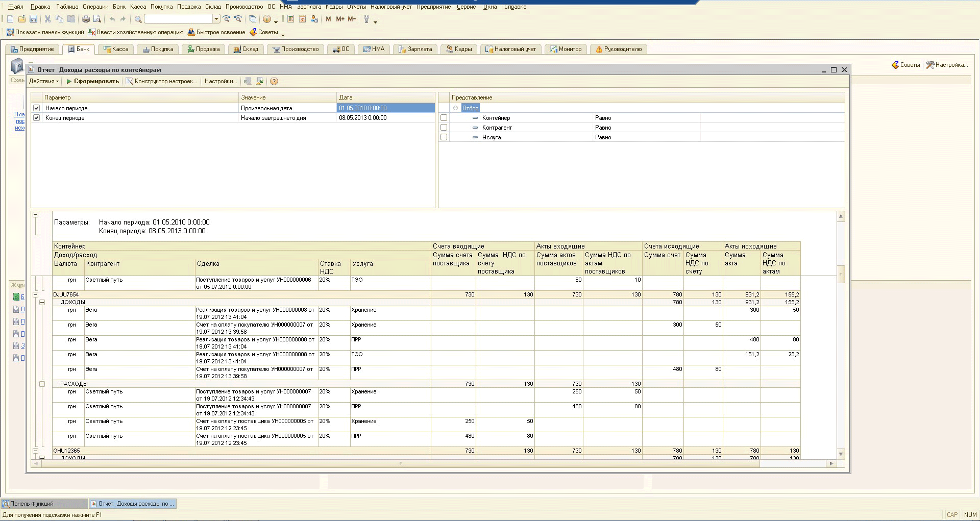Click the Print icon in the toolbar
The image size is (980, 521).
click(86, 19)
